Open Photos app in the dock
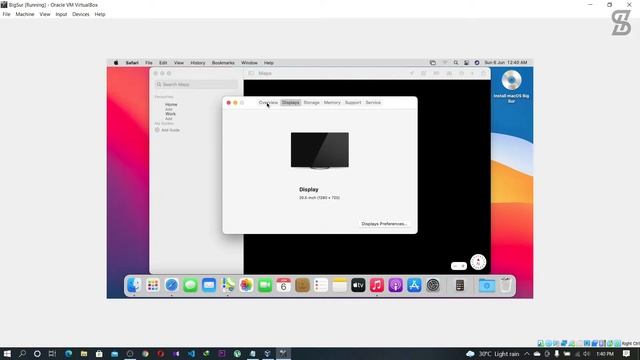 tap(246, 285)
